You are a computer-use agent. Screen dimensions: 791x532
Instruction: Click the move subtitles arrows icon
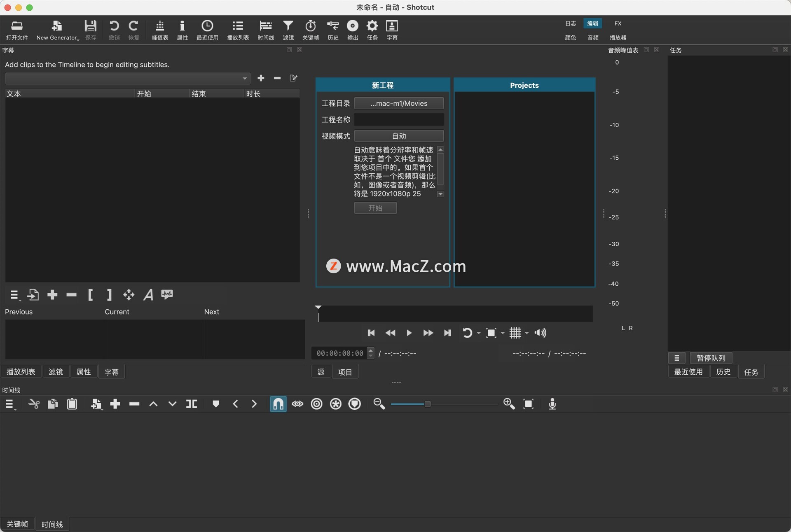(129, 295)
